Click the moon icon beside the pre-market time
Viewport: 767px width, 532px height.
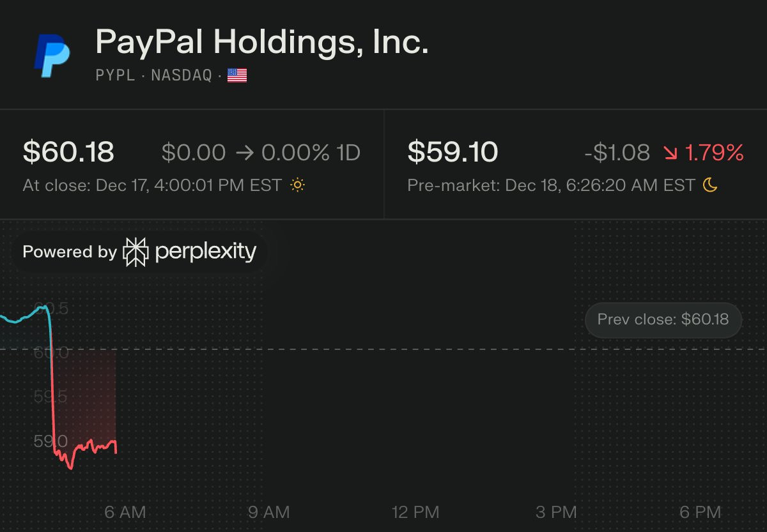710,185
